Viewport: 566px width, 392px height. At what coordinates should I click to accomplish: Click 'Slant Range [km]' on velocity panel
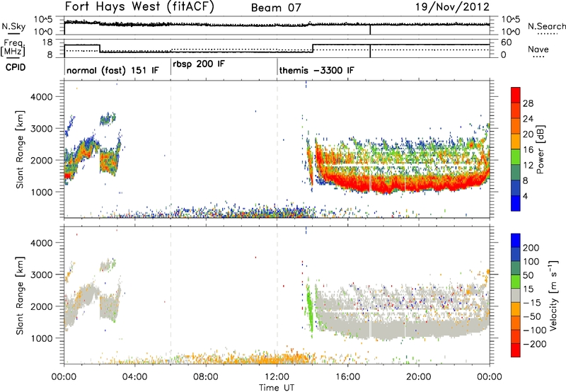pyautogui.click(x=20, y=295)
